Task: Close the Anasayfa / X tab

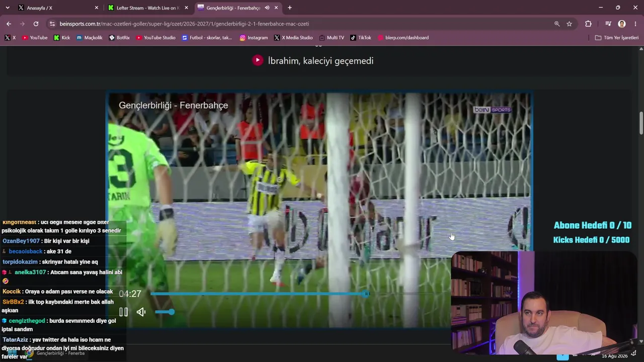Action: (97, 8)
